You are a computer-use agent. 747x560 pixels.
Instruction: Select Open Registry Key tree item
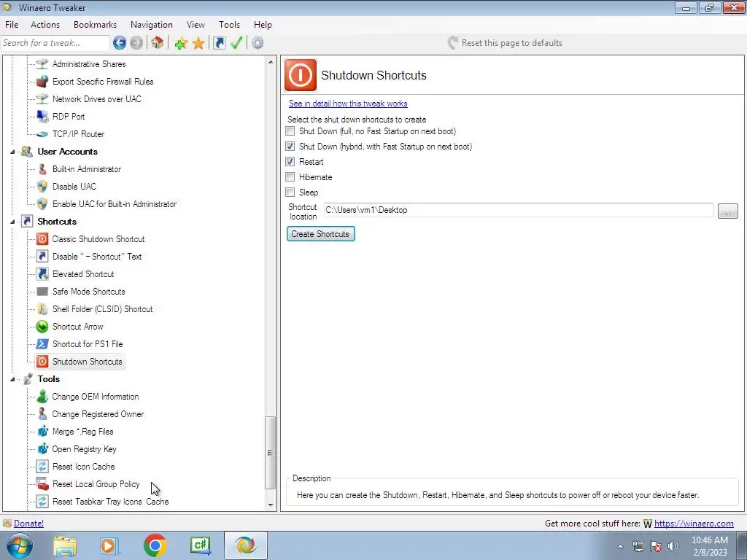coord(84,449)
